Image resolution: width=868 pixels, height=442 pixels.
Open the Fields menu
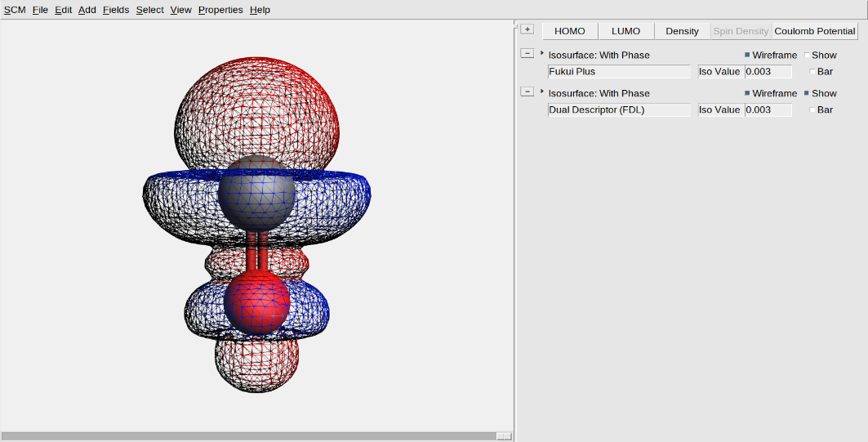point(115,10)
